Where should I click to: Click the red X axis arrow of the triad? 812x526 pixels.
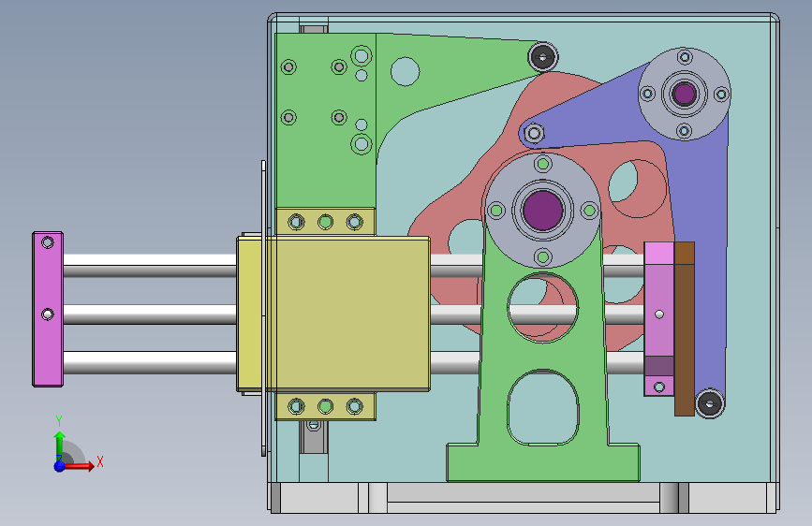[x=80, y=466]
